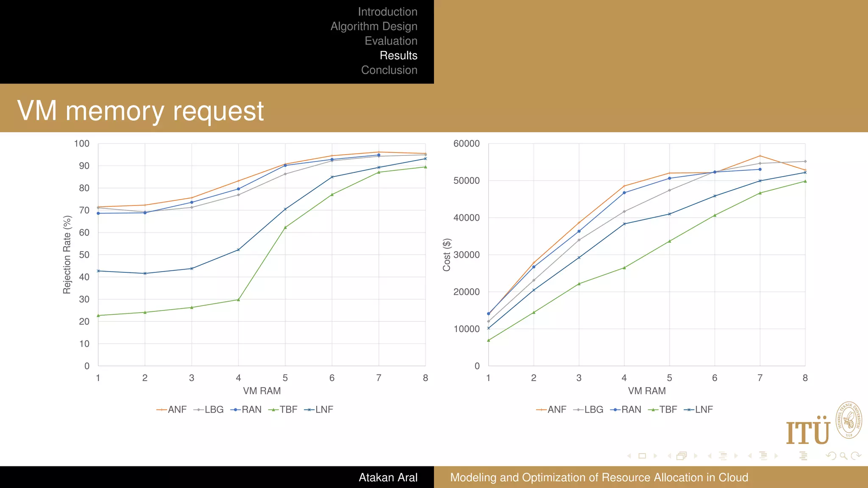Screen dimensions: 868x488
Task: Click the 100 tick on rejection axis
Action: click(x=81, y=144)
